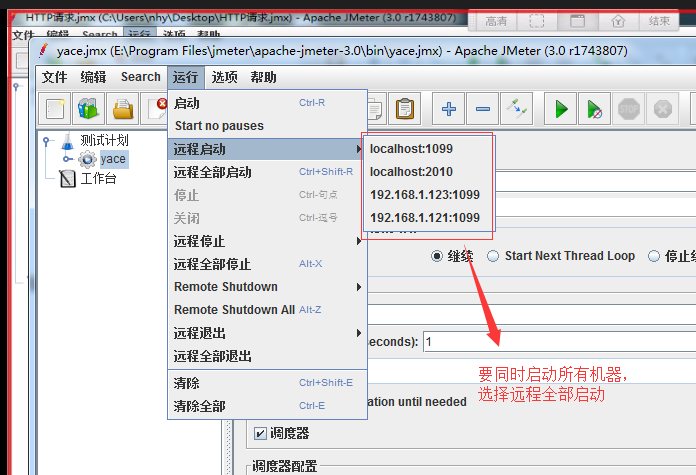The width and height of the screenshot is (696, 475).
Task: Open the 帮助 menu
Action: click(263, 77)
